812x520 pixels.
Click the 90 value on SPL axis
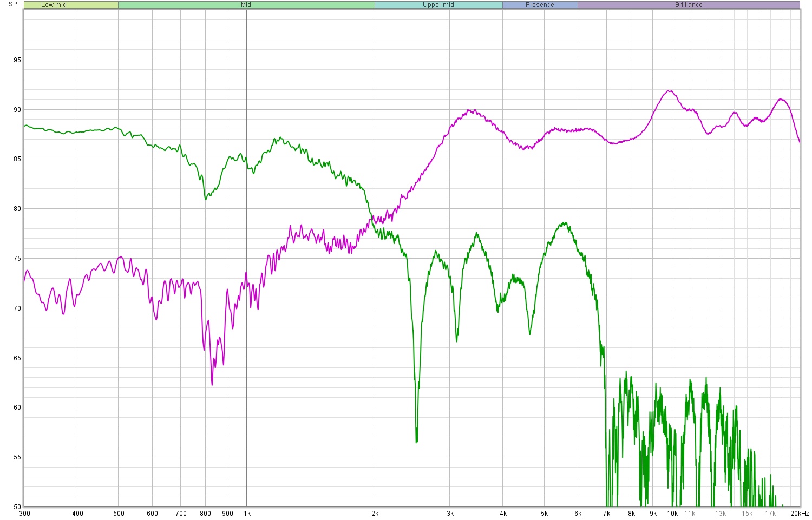[x=17, y=110]
